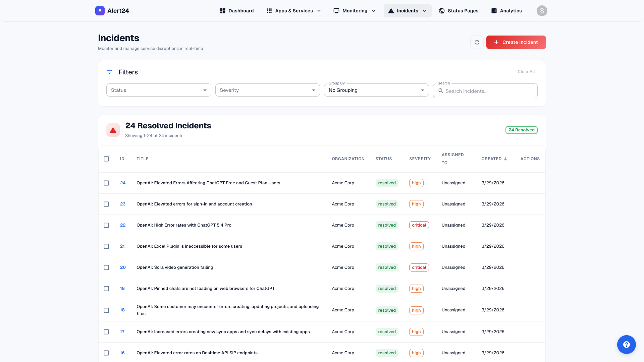
Task: Open the Status filter dropdown
Action: [158, 90]
